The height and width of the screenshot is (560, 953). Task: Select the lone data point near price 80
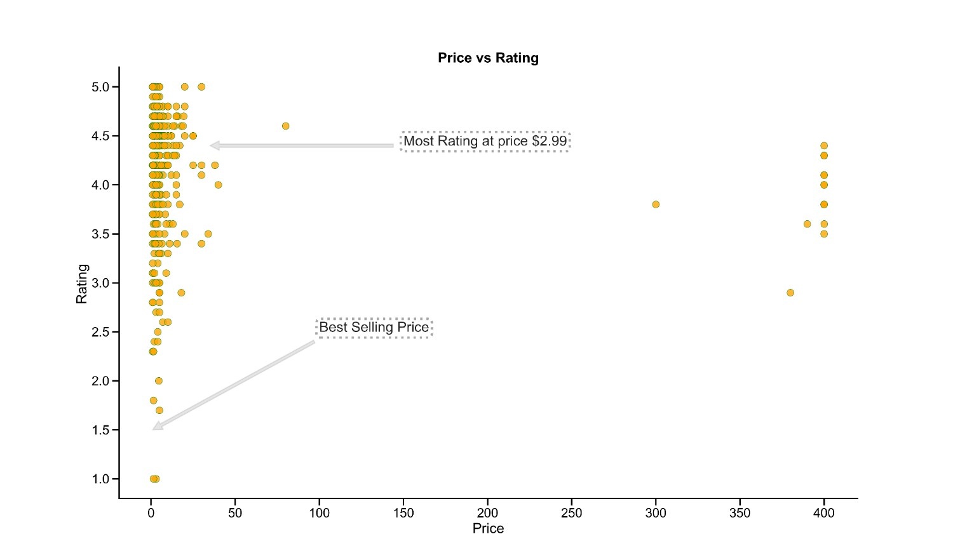pos(285,126)
